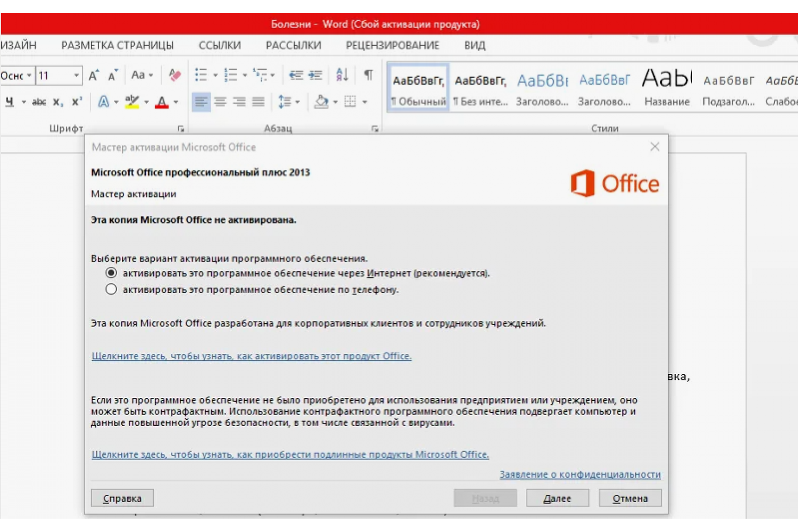
Task: Apply superscript formatting
Action: click(x=77, y=101)
